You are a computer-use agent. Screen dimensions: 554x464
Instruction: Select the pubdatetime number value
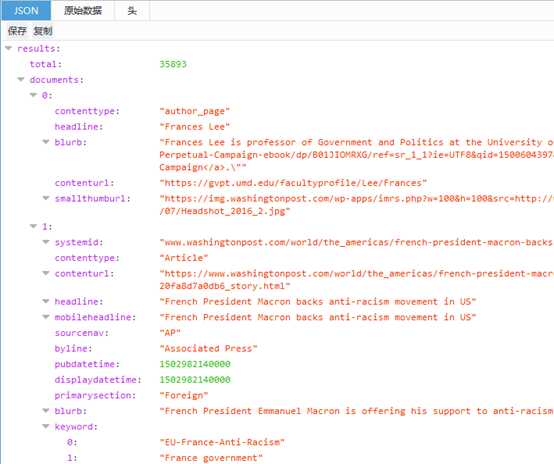tap(195, 364)
